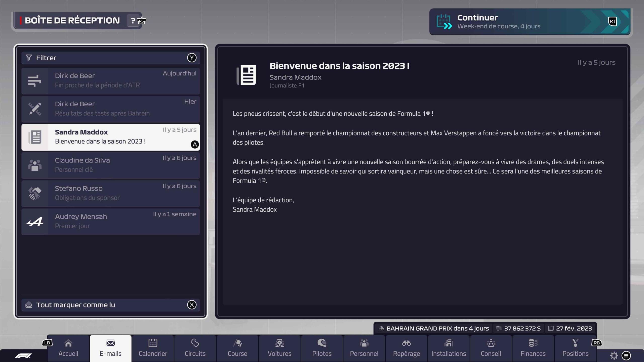The image size is (644, 362).
Task: Open Stefano Russo sponsor obligations email
Action: (111, 194)
